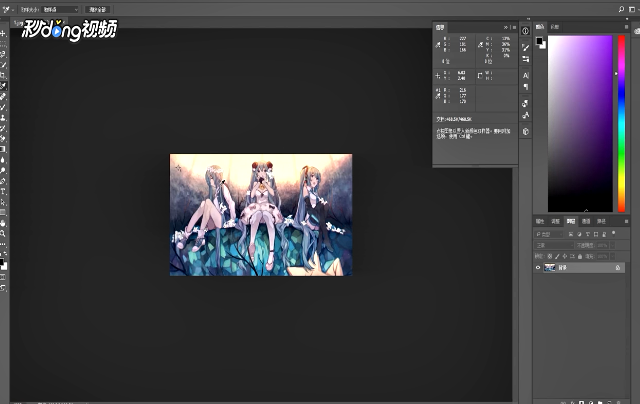This screenshot has width=640, height=404.
Task: Select the Pen tool
Action: (x=3, y=181)
